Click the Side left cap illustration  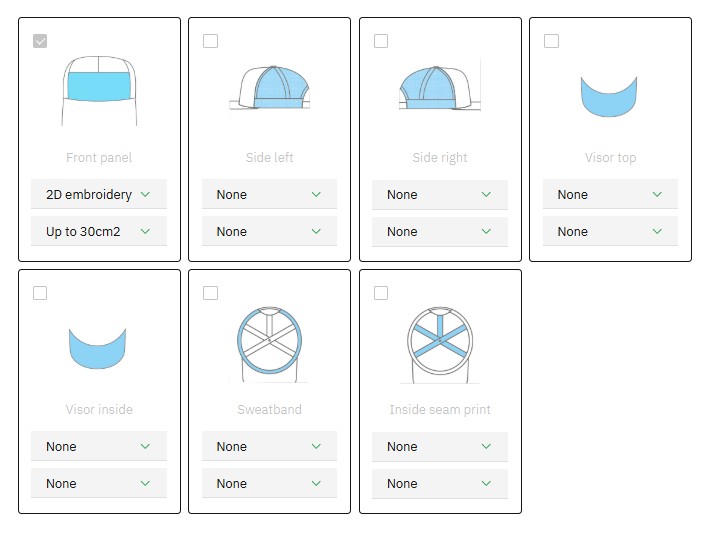pos(269,89)
